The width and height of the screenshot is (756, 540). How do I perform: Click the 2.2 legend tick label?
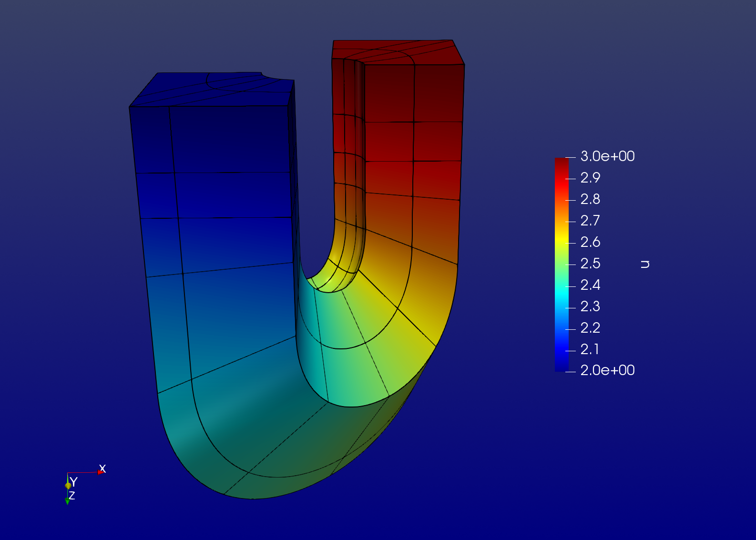point(590,328)
